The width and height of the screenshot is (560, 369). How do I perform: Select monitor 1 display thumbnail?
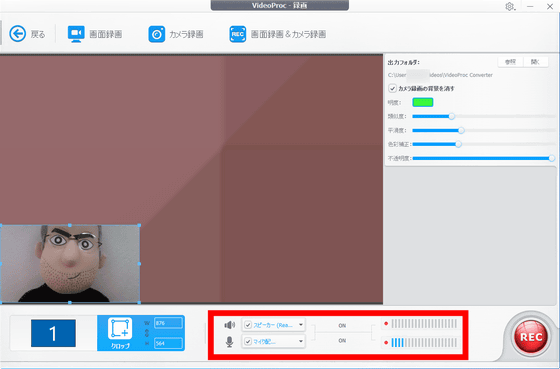(53, 333)
